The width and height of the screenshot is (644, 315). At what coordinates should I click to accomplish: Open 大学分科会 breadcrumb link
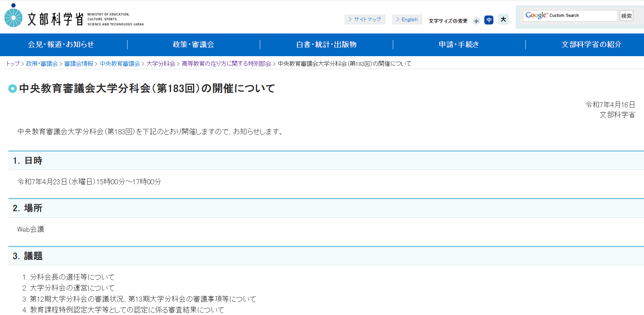pos(161,64)
